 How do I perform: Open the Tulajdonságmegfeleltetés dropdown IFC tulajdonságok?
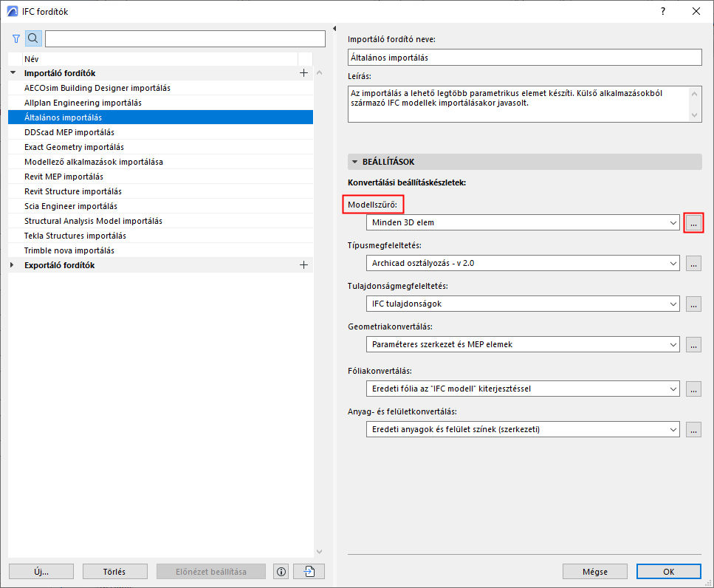[x=523, y=304]
